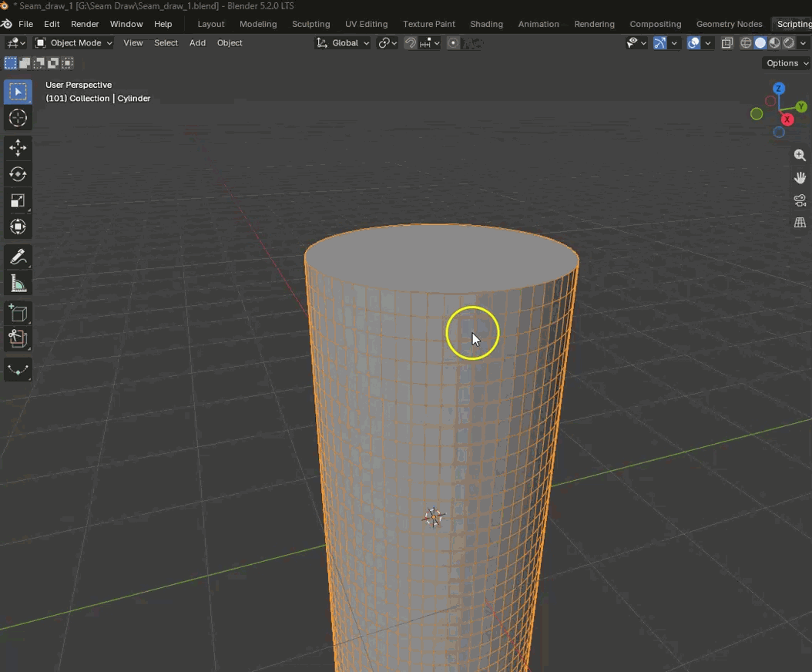Toggle X-Ray mode
812x672 pixels.
[727, 43]
